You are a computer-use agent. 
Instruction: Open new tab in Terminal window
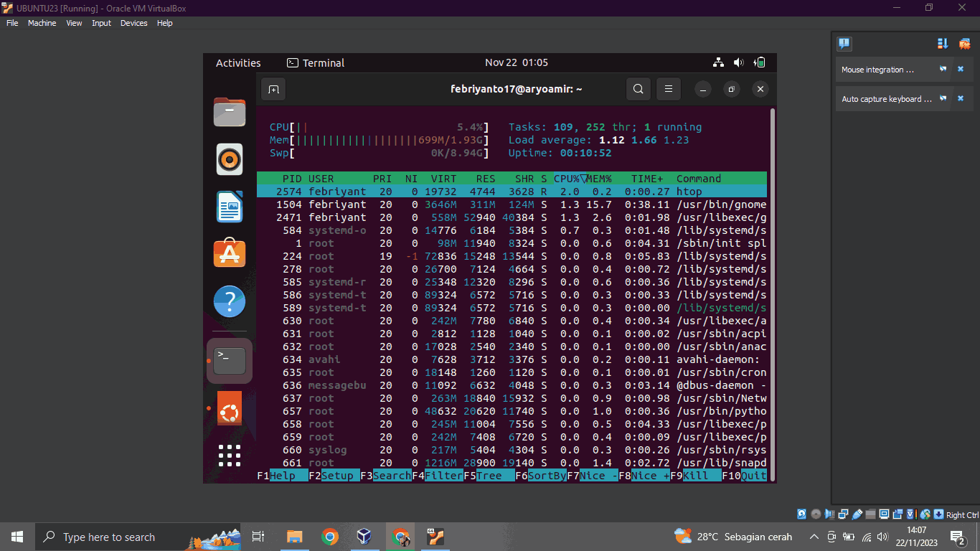click(x=273, y=90)
